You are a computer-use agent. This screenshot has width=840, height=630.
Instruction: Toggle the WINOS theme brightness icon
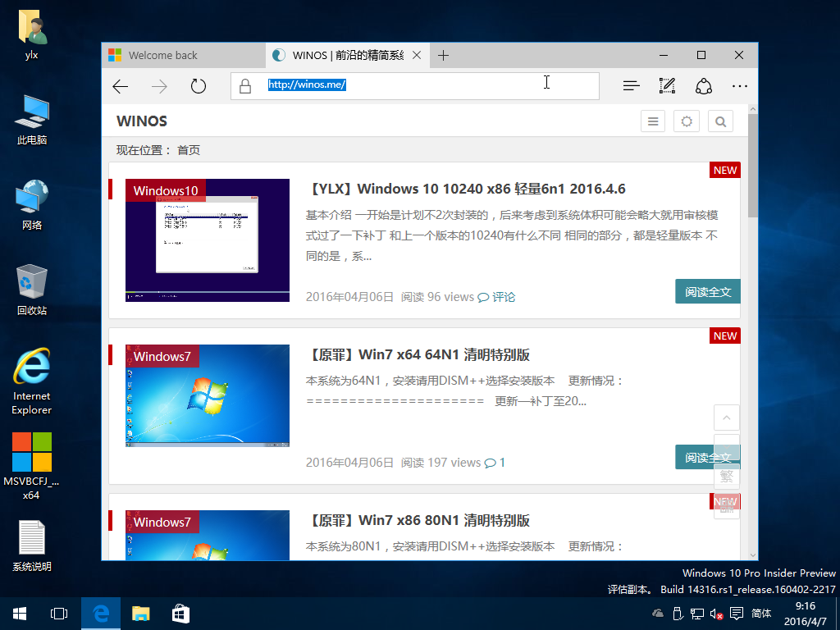pos(687,121)
